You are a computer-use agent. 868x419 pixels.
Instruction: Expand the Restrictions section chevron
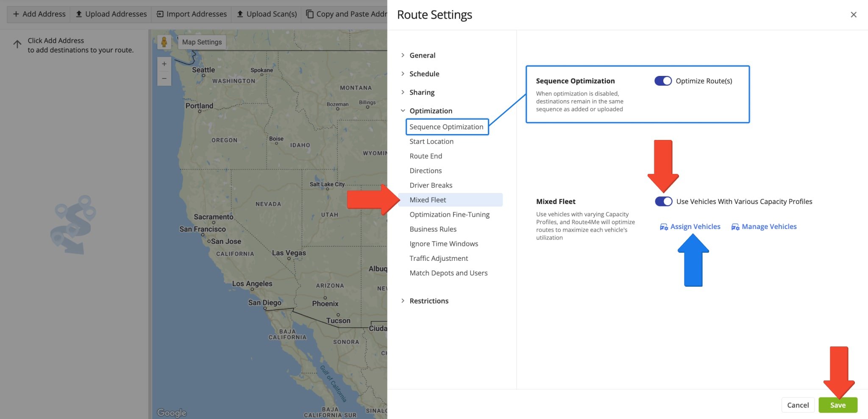[403, 301]
